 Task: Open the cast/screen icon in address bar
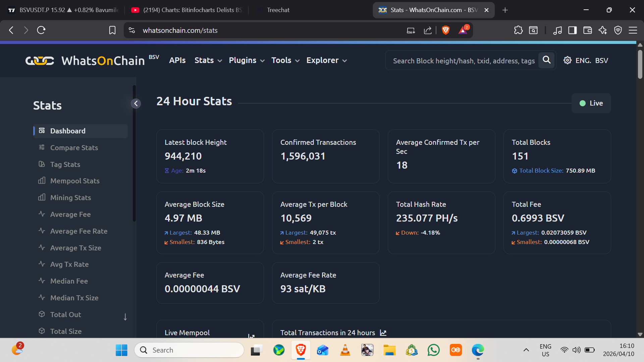pos(411,31)
